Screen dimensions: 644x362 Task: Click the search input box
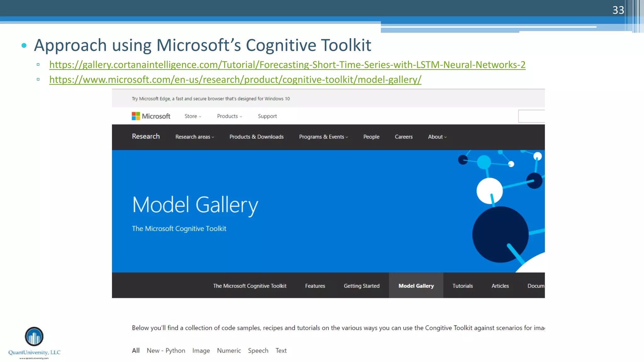pos(531,116)
